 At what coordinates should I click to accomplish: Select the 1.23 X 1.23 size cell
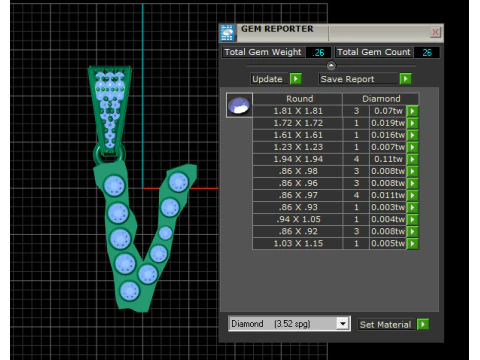point(298,147)
